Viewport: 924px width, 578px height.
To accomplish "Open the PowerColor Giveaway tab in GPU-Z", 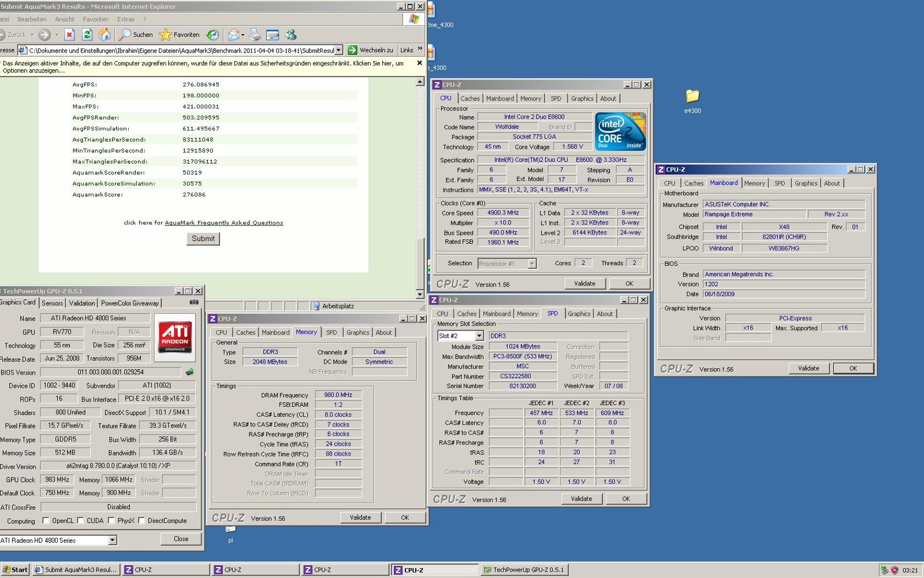I will (x=130, y=303).
